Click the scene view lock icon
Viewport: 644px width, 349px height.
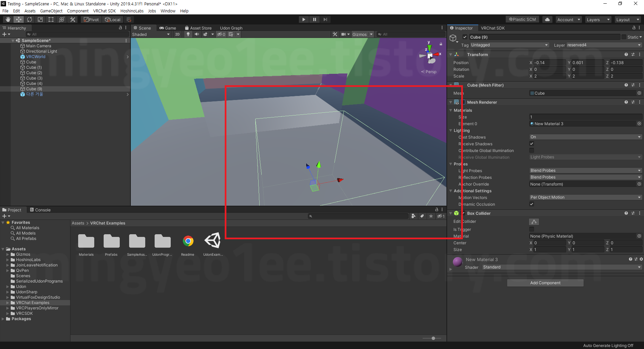(x=441, y=44)
